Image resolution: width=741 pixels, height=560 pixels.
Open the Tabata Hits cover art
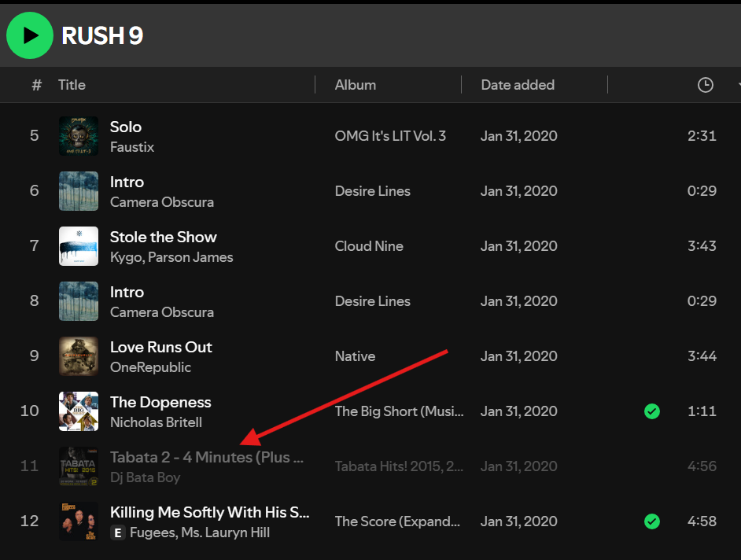click(x=79, y=466)
